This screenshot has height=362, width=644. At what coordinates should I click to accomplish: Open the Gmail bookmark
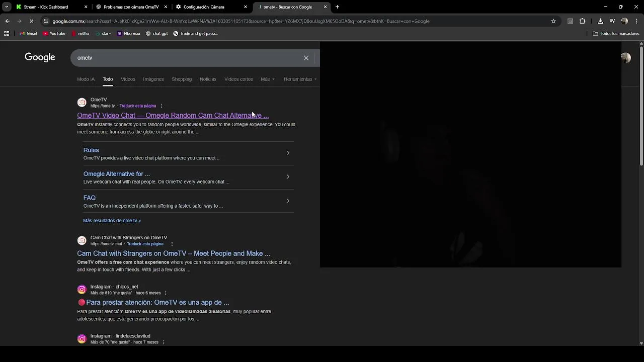[28, 34]
